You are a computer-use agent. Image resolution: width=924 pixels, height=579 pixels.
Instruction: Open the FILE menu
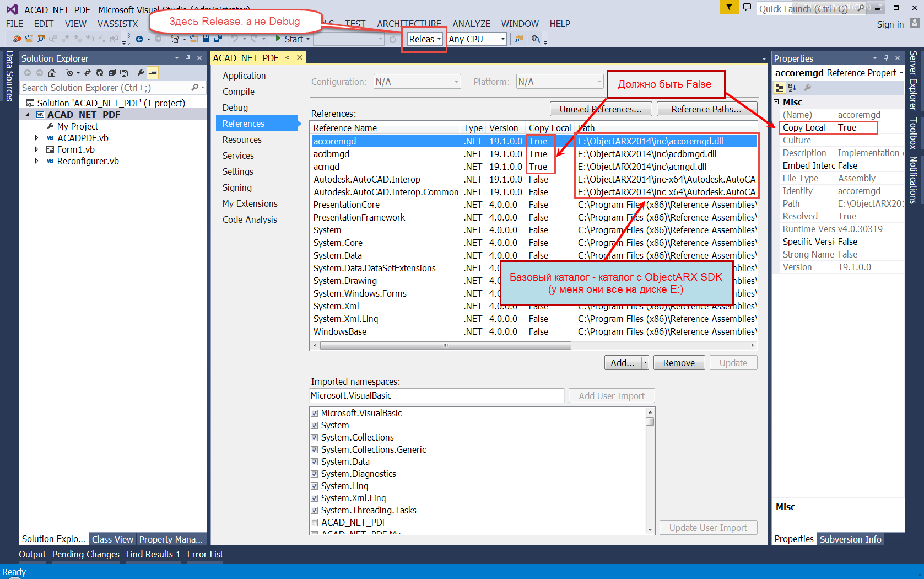(14, 24)
